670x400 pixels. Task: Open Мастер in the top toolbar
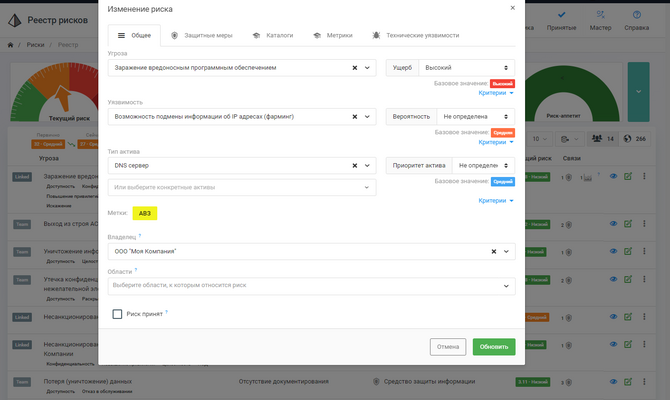tap(600, 20)
